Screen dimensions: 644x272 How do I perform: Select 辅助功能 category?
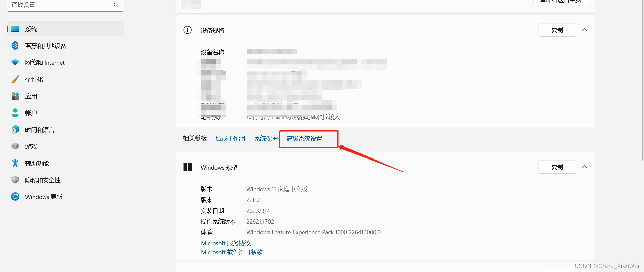click(65, 163)
